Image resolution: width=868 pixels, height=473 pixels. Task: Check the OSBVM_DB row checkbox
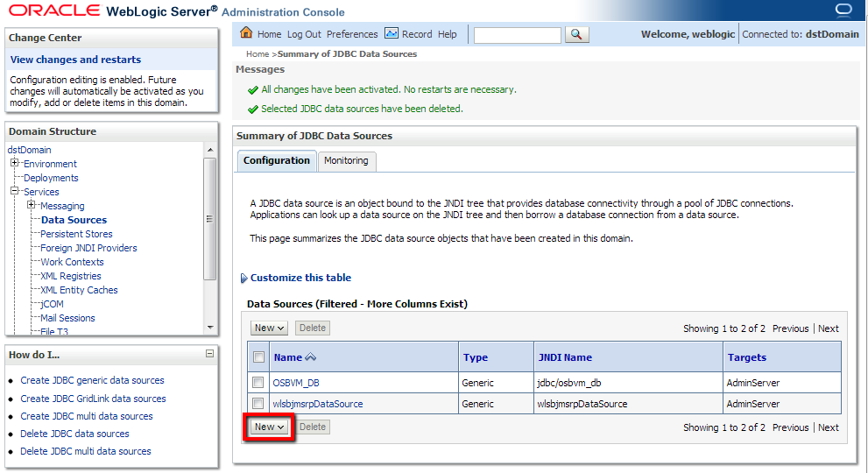point(258,383)
